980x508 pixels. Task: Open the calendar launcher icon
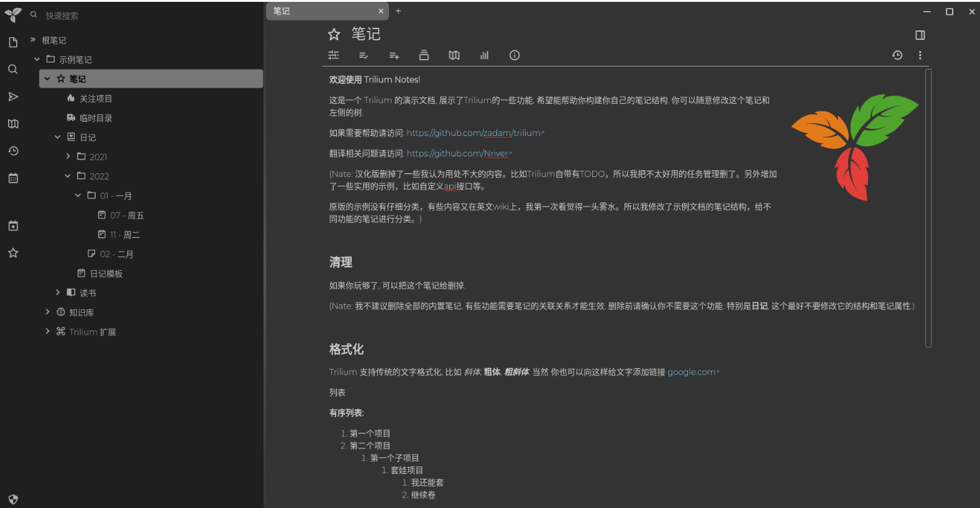pos(13,178)
